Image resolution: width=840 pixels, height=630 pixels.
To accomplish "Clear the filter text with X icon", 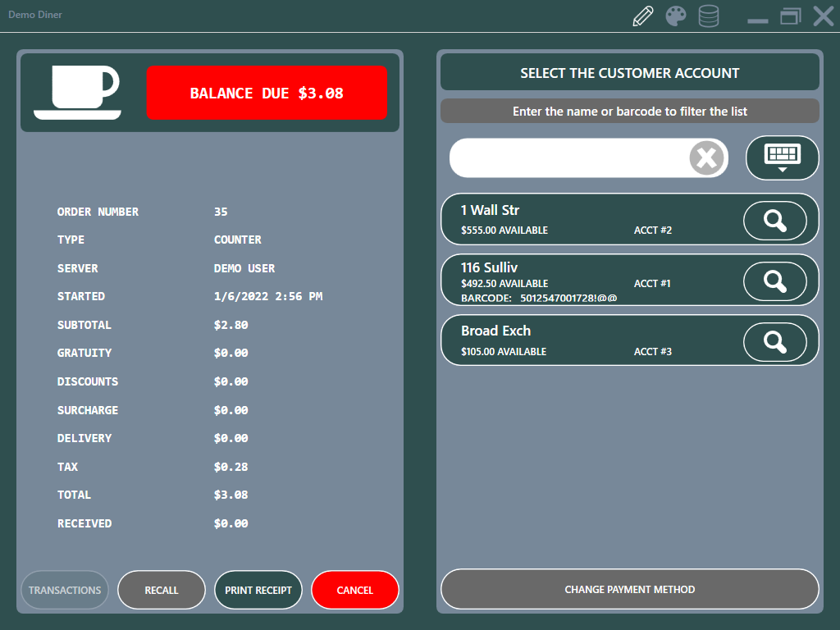I will [707, 157].
